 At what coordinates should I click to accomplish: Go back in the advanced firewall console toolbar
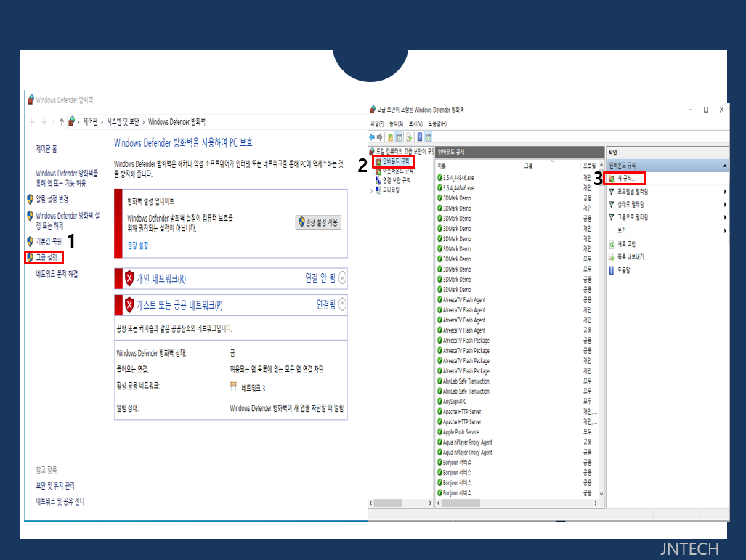pos(372,137)
